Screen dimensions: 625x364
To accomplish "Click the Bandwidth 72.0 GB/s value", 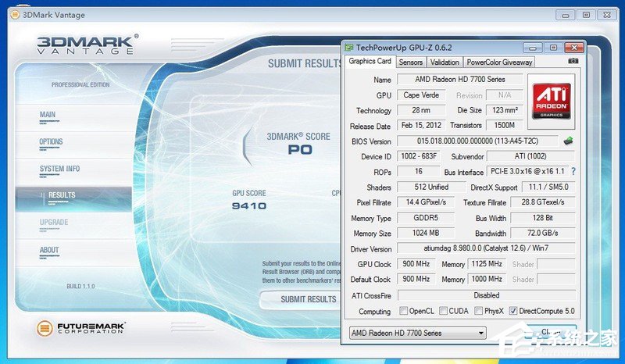I will [543, 234].
